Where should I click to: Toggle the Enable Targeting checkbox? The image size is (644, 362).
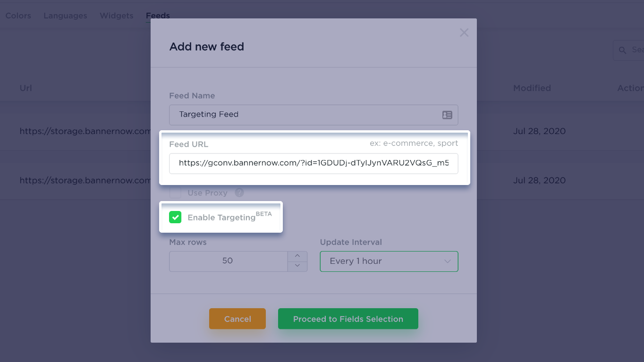[x=175, y=217]
